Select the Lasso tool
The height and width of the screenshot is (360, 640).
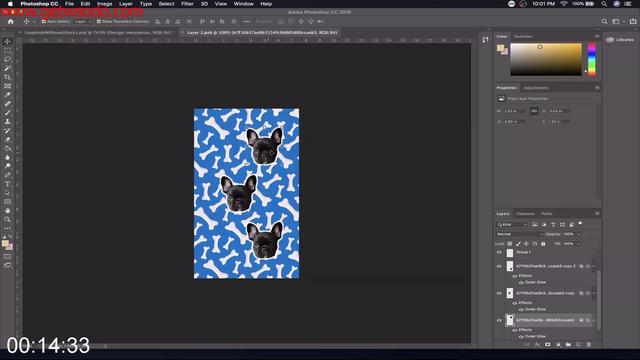click(x=7, y=59)
